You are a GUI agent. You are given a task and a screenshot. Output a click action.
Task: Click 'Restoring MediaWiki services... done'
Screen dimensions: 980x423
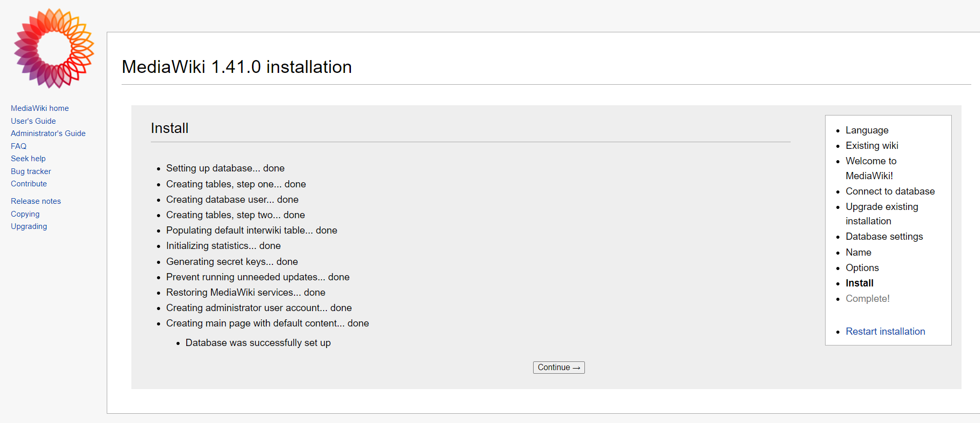[246, 293]
